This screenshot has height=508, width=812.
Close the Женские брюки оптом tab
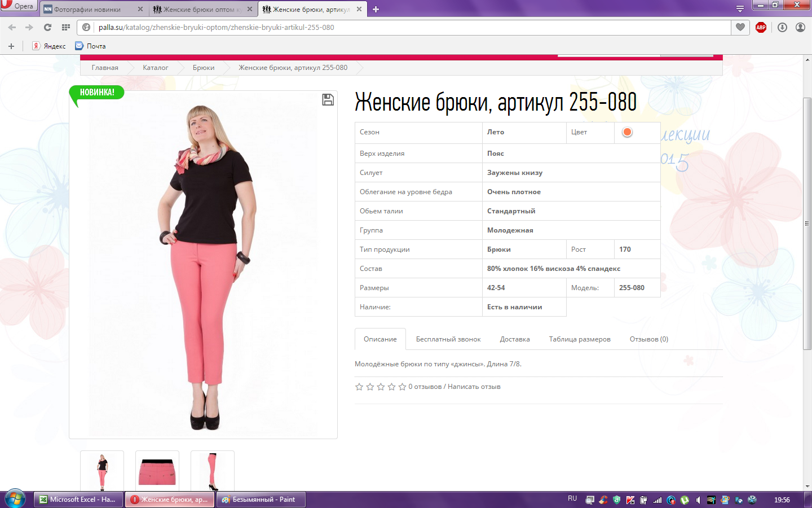[250, 9]
